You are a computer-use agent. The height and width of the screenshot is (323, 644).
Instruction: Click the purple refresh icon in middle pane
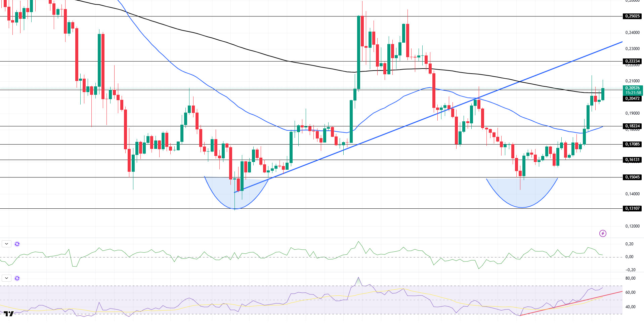(17, 244)
